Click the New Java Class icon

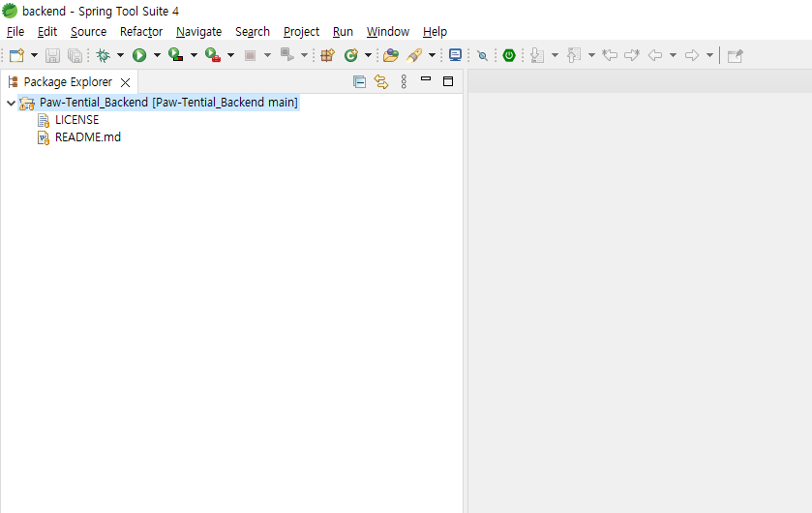(351, 55)
